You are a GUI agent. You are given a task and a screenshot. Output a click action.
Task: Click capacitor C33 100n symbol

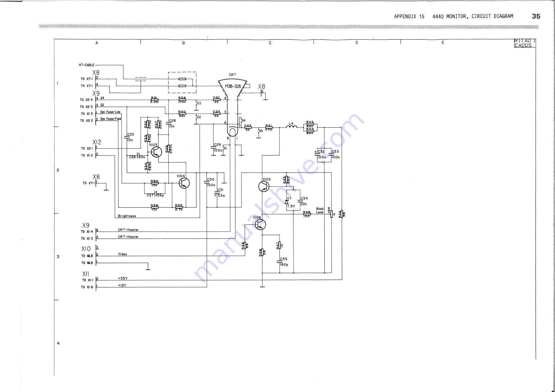coord(331,154)
